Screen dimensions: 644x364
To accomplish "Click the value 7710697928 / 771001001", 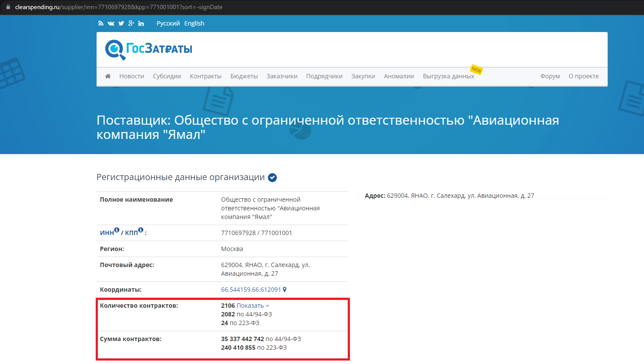I will click(256, 233).
